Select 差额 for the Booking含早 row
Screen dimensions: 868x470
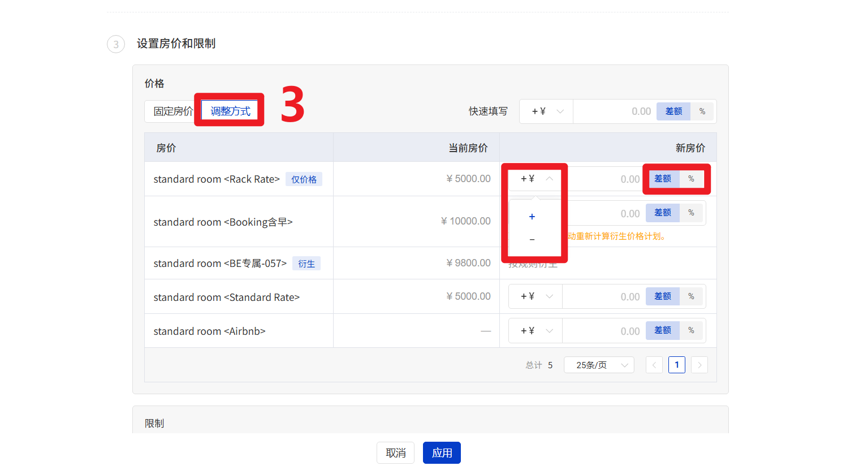pyautogui.click(x=663, y=213)
